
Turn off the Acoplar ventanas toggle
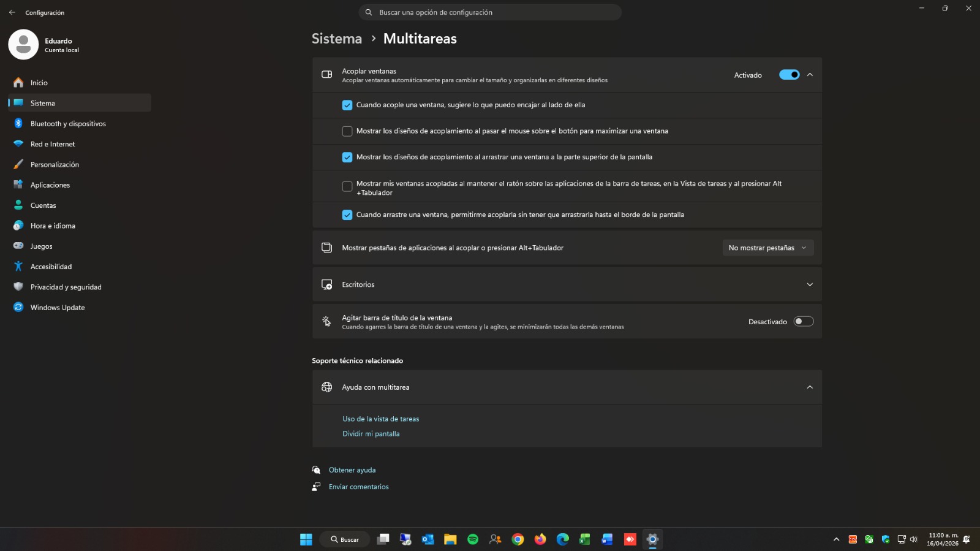pyautogui.click(x=789, y=75)
